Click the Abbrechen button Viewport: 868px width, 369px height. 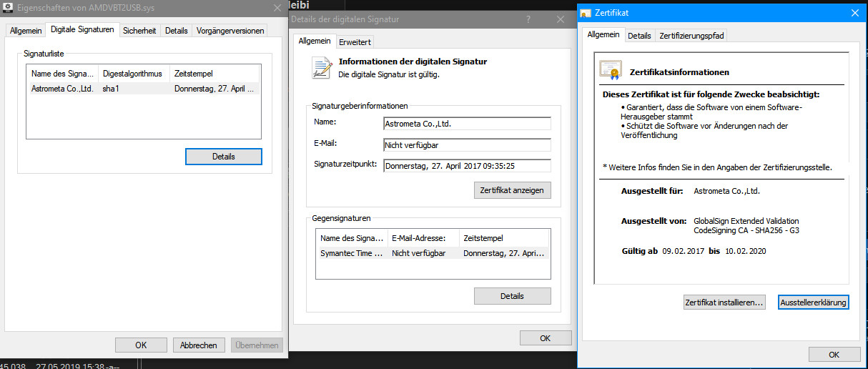pos(199,345)
